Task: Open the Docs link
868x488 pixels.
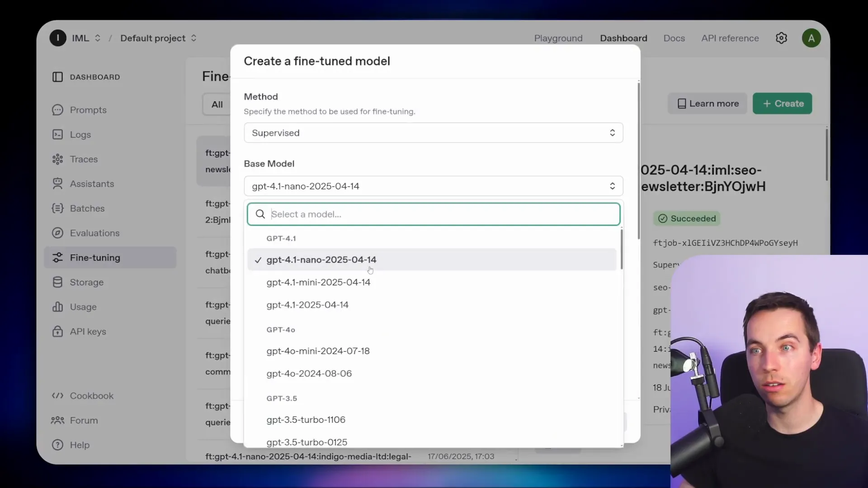Action: pyautogui.click(x=674, y=38)
